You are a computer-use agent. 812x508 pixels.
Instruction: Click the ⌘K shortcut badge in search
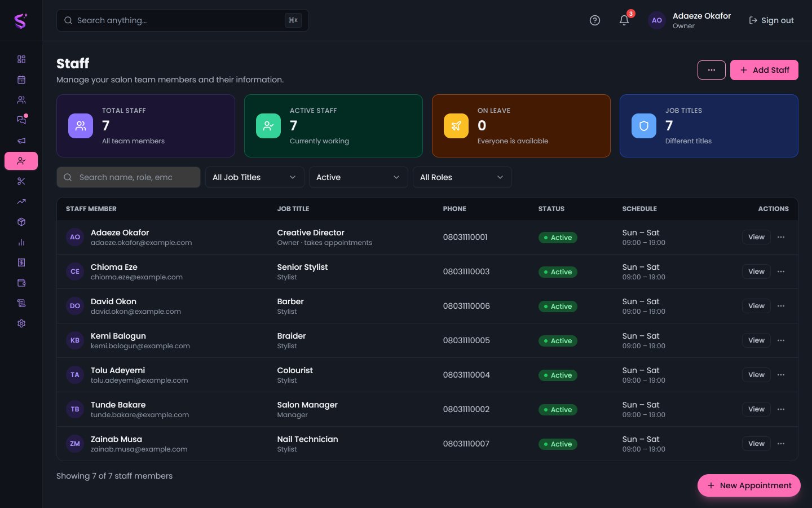(293, 20)
